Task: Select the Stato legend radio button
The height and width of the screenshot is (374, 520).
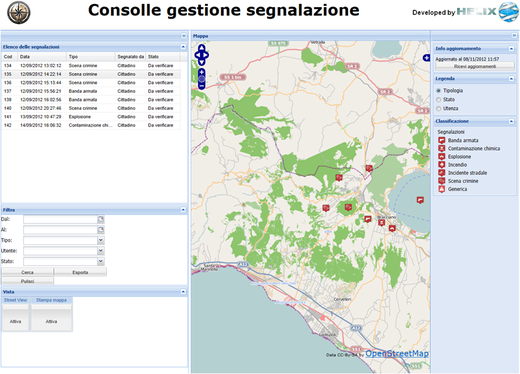Action: (439, 100)
